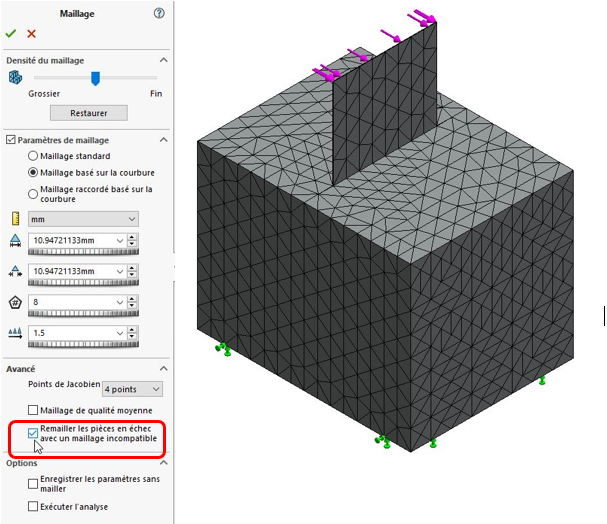Decrement the 1.5 ratio spinner
This screenshot has height=524, width=607.
pos(132,336)
